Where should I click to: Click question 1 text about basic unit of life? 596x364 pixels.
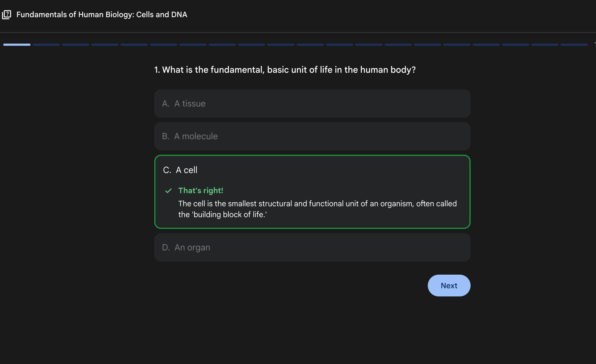pos(285,70)
